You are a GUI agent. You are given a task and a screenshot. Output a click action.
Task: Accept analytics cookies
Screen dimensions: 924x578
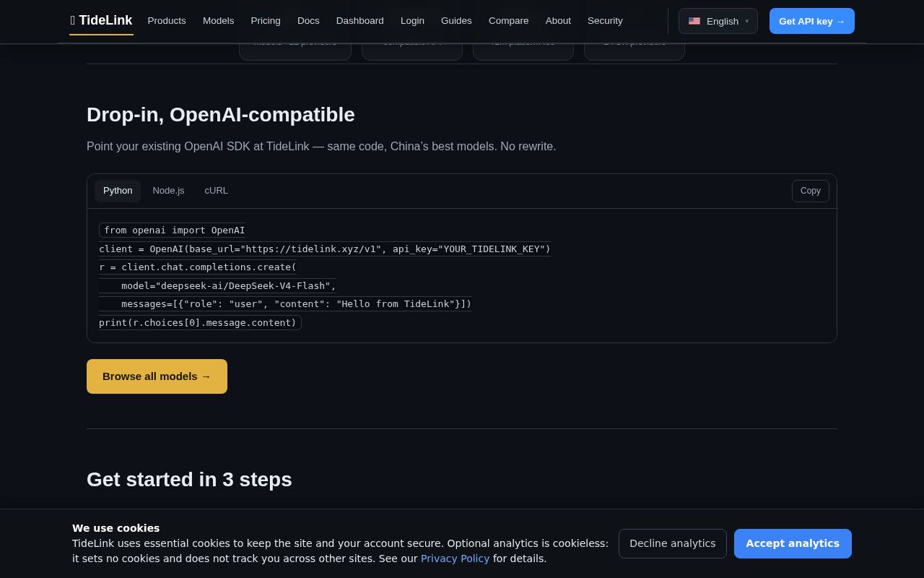tap(793, 543)
